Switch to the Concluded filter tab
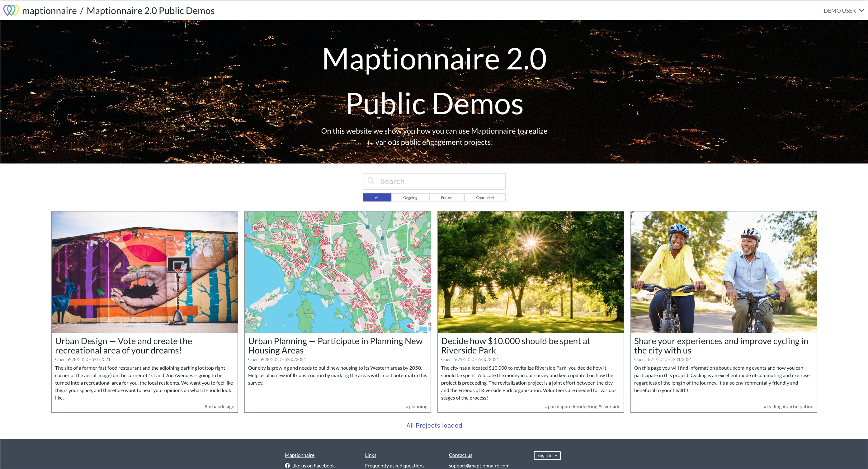Image resolution: width=868 pixels, height=469 pixels. [484, 197]
